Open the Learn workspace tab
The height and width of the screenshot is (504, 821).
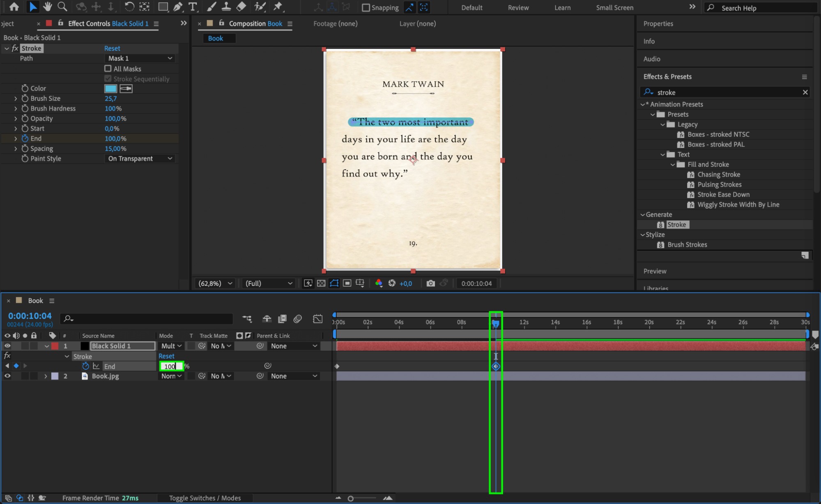click(x=562, y=8)
